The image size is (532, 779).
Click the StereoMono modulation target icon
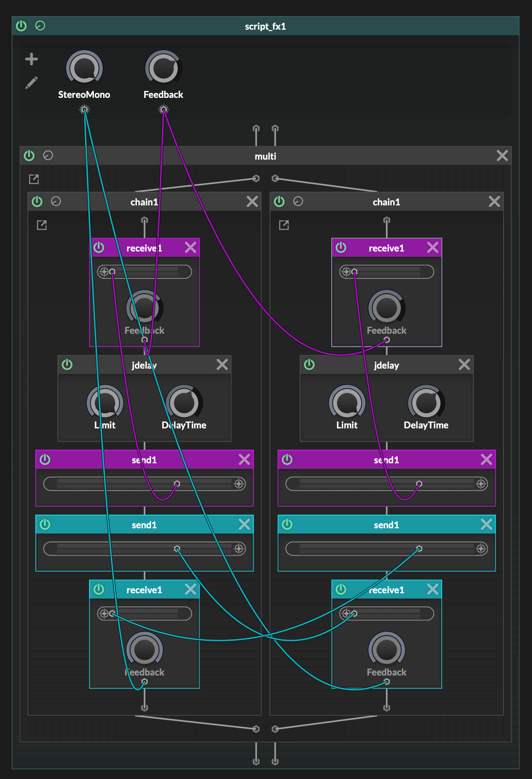click(84, 109)
